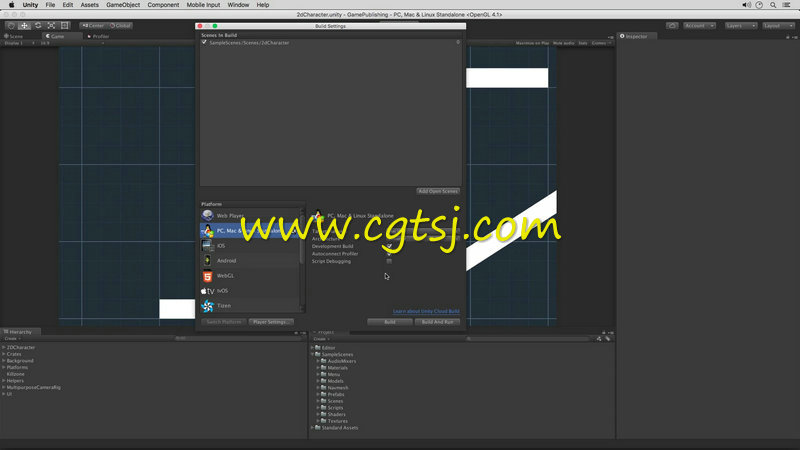This screenshot has height=450, width=800.
Task: Open Learn about Unity Cloud Build link
Action: (x=426, y=311)
